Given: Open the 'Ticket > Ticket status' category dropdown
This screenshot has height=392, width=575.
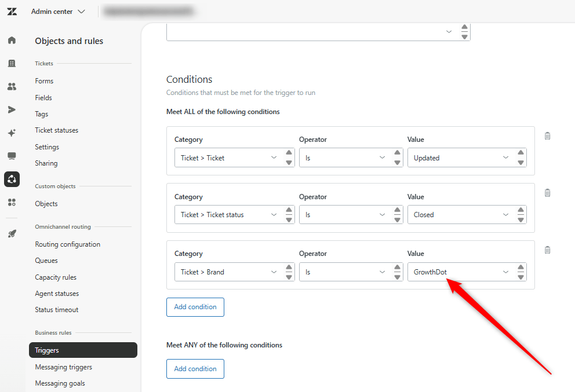Looking at the screenshot, I should 234,215.
